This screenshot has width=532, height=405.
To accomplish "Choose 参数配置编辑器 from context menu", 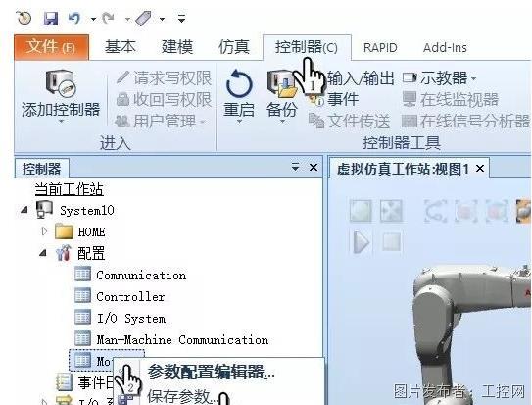I will pos(211,372).
